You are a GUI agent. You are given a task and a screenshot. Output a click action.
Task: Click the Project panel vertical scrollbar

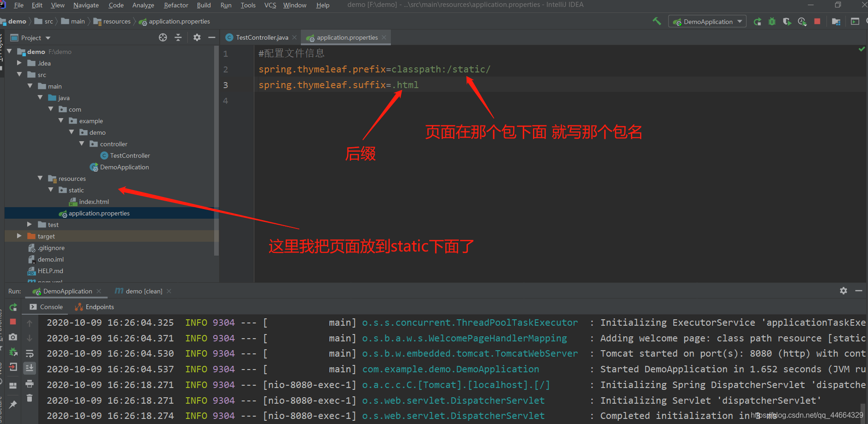coord(216,150)
